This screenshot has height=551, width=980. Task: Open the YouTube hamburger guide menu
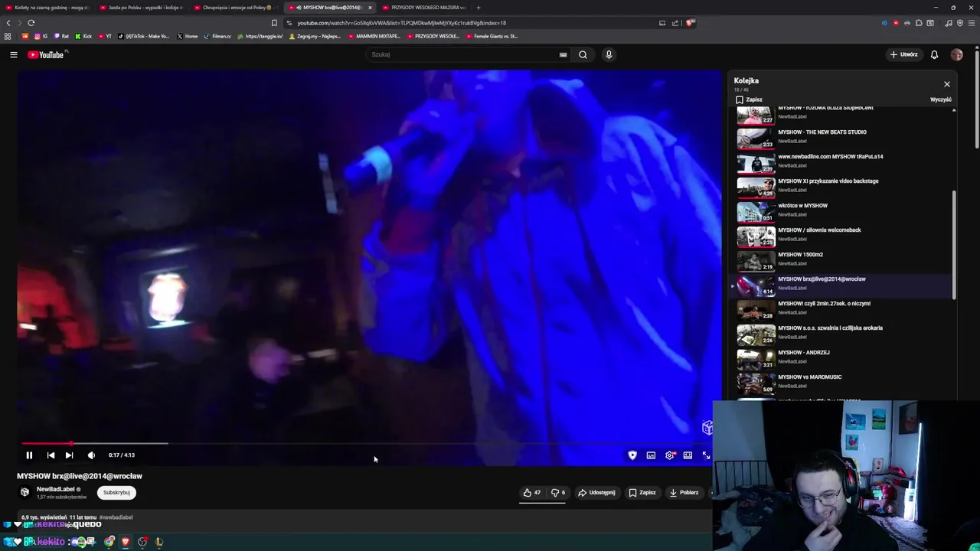pos(13,54)
